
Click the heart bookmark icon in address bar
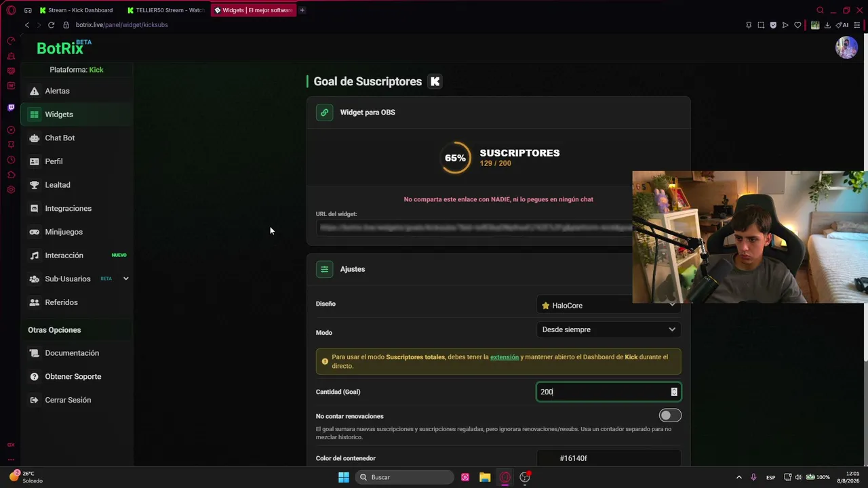coord(797,25)
